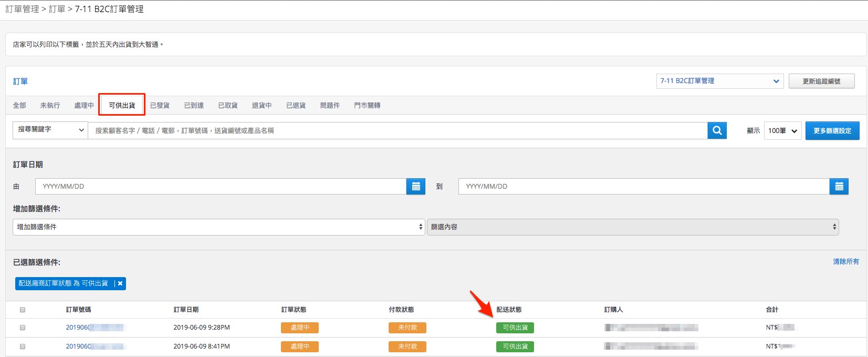Open the 篩選內容 select box
This screenshot has width=868, height=357.
[x=633, y=227]
